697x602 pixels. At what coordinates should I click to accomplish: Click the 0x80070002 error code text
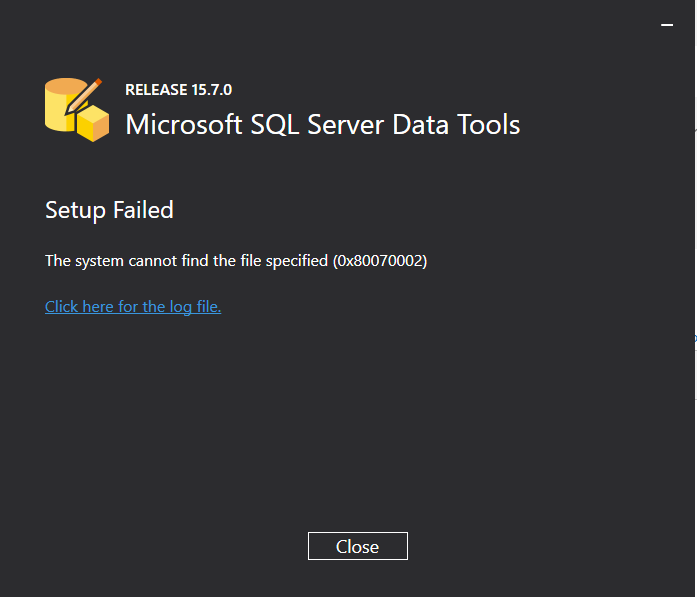[380, 261]
